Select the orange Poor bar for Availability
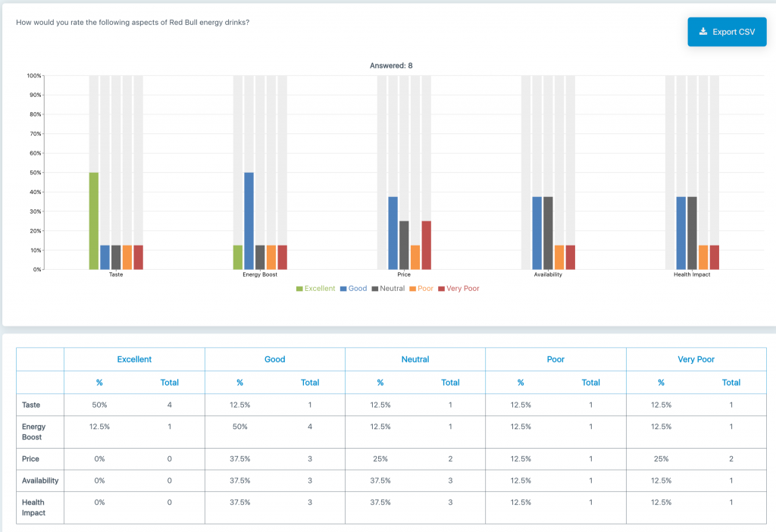This screenshot has width=776, height=532. 559,258
